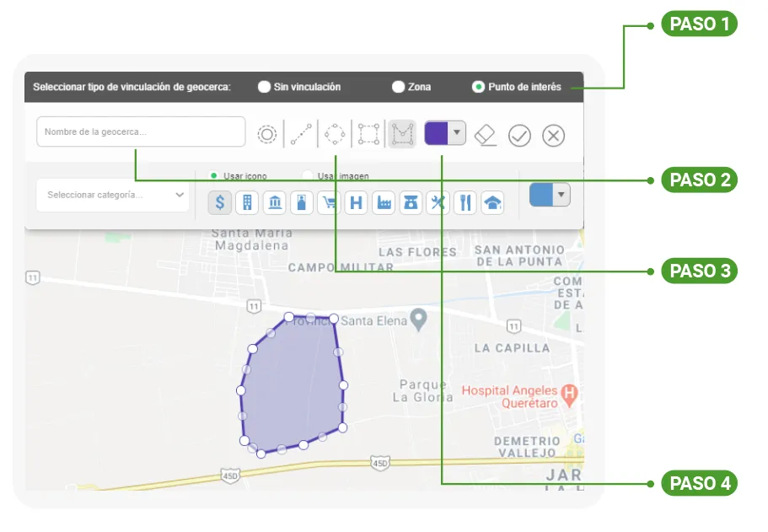Click the Santa Maria Magdalena map label
The height and width of the screenshot is (532, 768).
[252, 239]
